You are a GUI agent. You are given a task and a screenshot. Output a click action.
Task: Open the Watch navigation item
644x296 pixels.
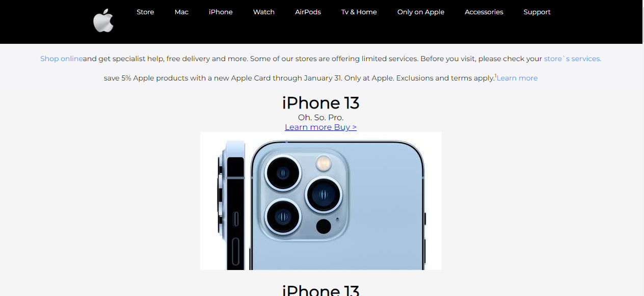[264, 12]
